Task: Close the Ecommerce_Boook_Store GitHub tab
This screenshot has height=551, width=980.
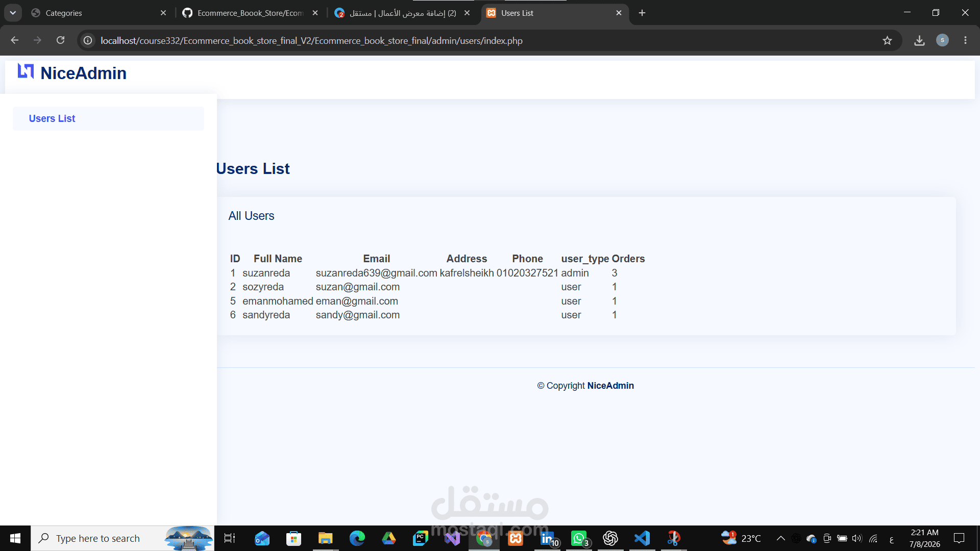Action: point(315,13)
